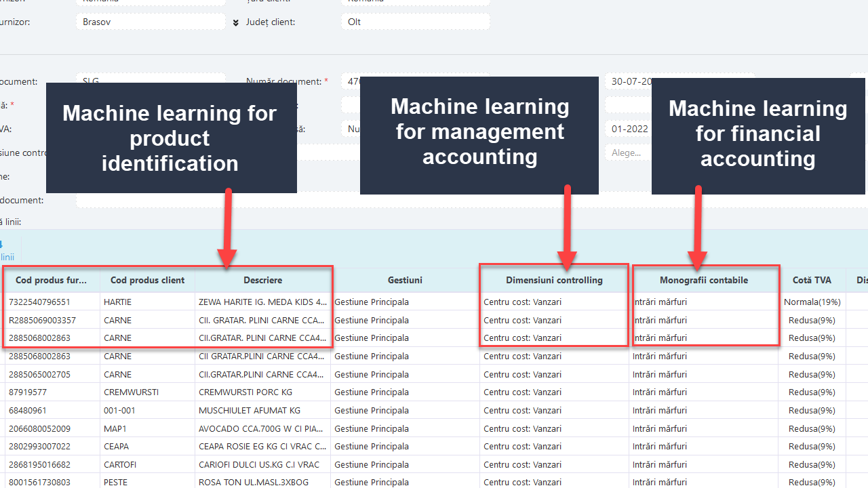
Task: Sort by Cod produs client column
Action: coord(148,280)
